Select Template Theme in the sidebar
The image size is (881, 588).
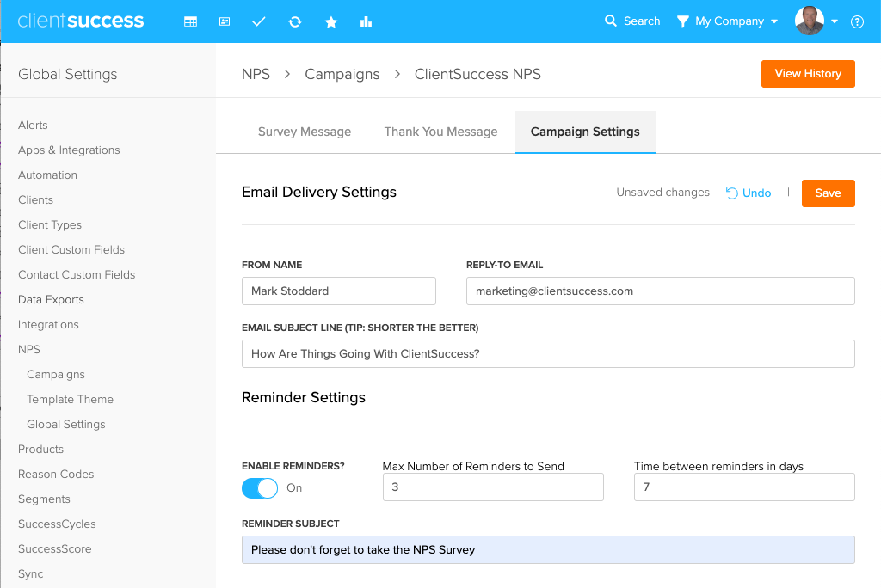click(70, 399)
